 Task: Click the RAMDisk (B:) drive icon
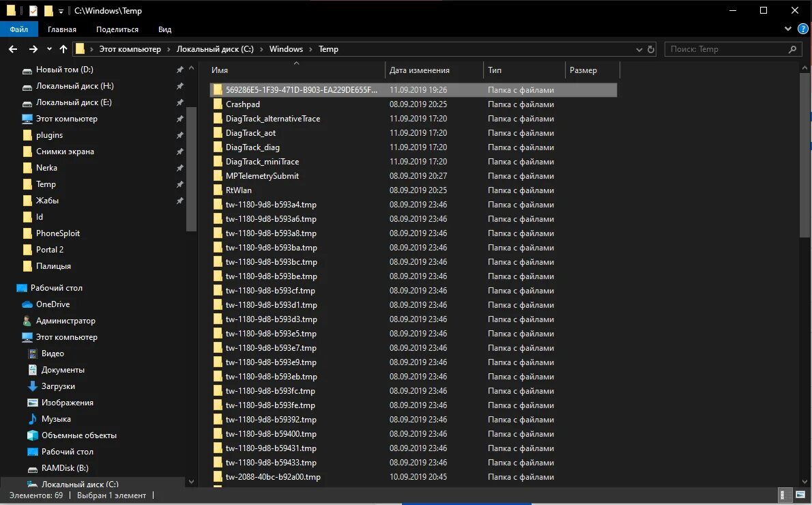click(x=33, y=469)
